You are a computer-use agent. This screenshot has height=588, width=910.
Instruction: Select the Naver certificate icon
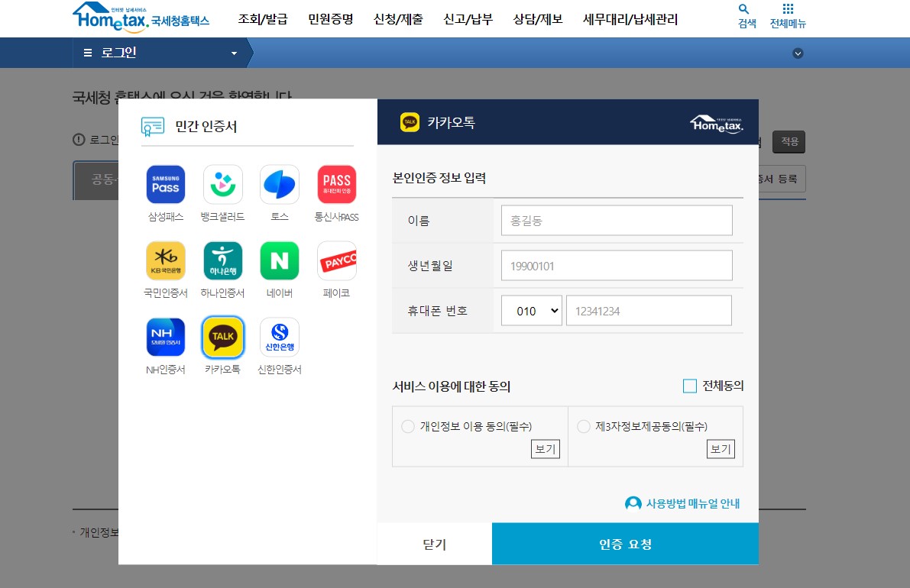coord(279,261)
